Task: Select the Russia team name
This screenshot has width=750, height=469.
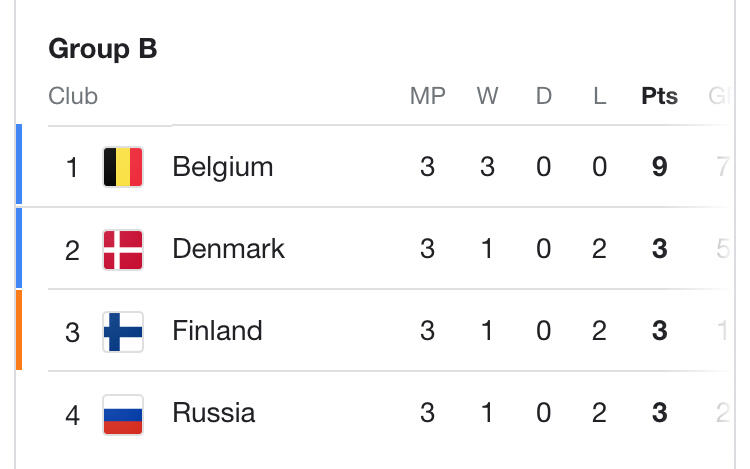Action: tap(213, 413)
